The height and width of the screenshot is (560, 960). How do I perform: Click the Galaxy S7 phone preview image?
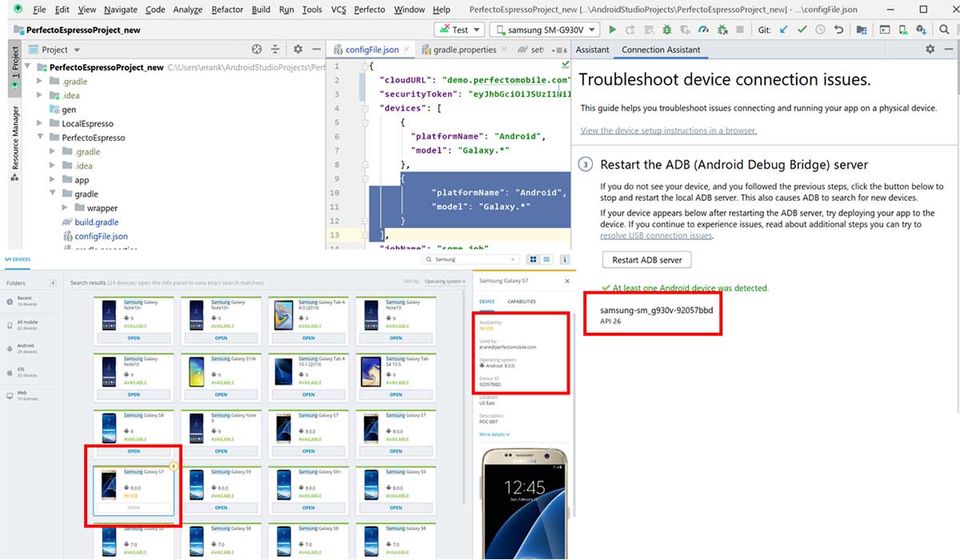coord(525,503)
